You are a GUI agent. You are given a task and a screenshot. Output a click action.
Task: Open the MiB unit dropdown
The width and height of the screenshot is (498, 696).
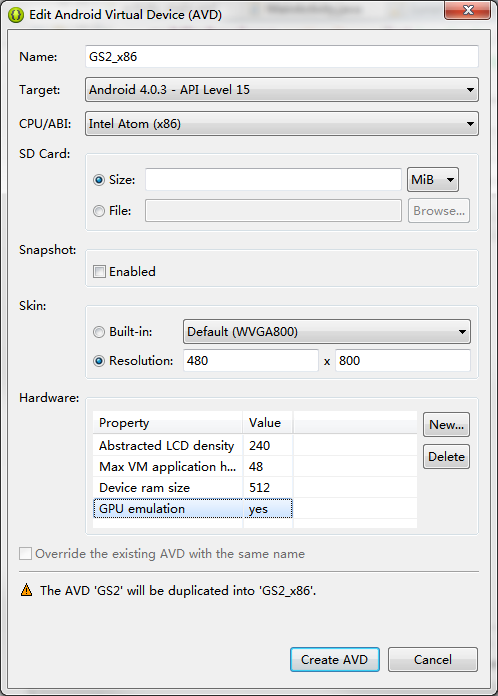pyautogui.click(x=433, y=180)
